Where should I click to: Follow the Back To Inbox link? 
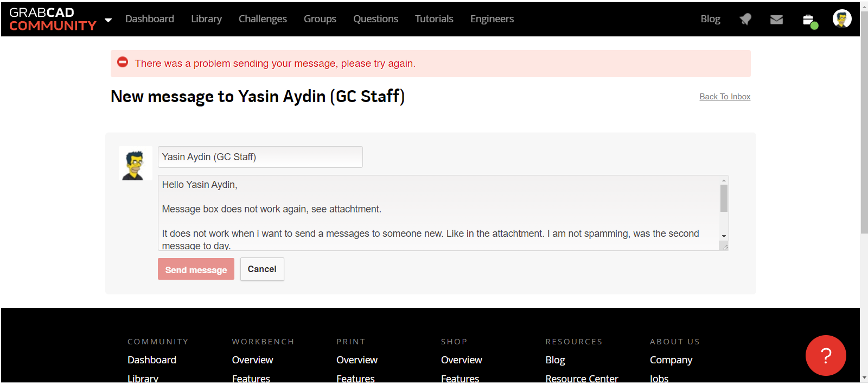pyautogui.click(x=725, y=97)
